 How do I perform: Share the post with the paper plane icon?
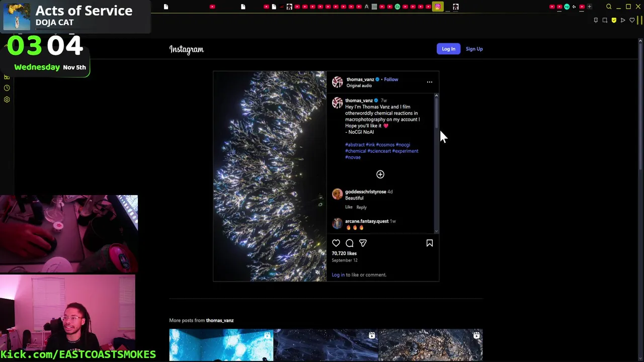pyautogui.click(x=363, y=243)
